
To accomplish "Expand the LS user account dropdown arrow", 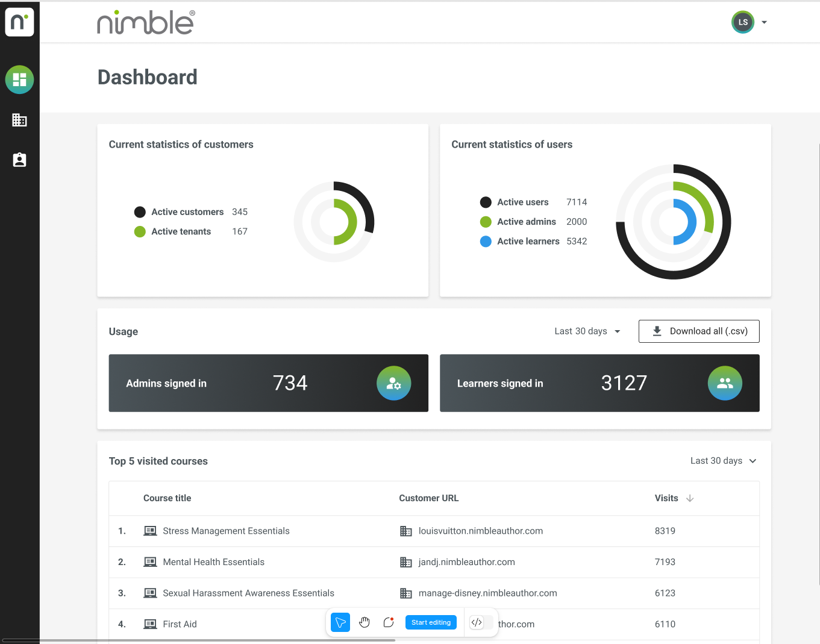I will [764, 22].
